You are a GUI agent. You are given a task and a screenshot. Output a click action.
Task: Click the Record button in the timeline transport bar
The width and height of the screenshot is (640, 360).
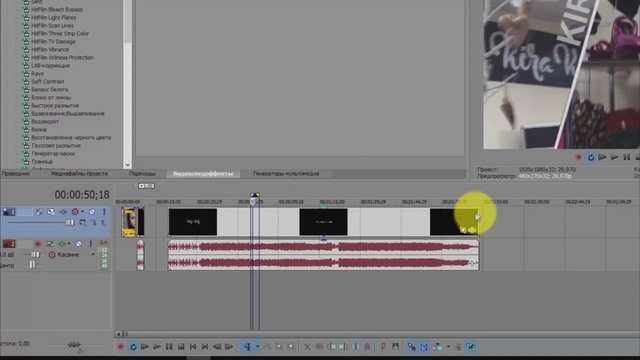[x=121, y=347]
